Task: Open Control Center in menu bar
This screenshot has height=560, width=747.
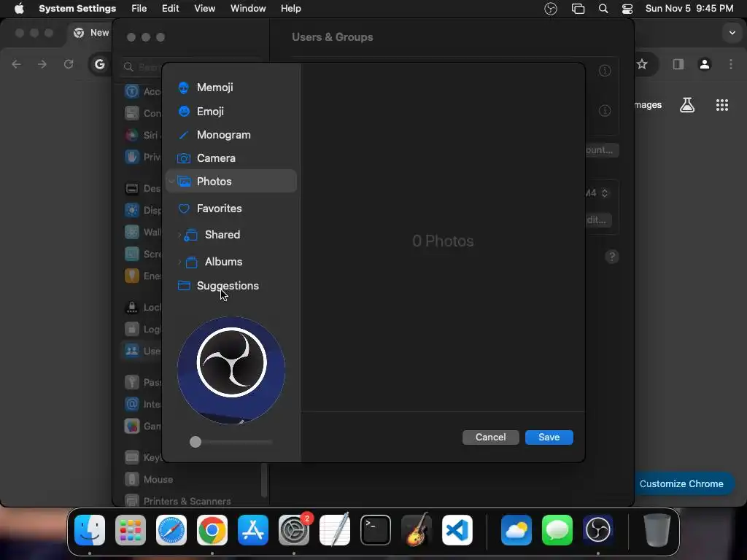Action: pos(627,9)
